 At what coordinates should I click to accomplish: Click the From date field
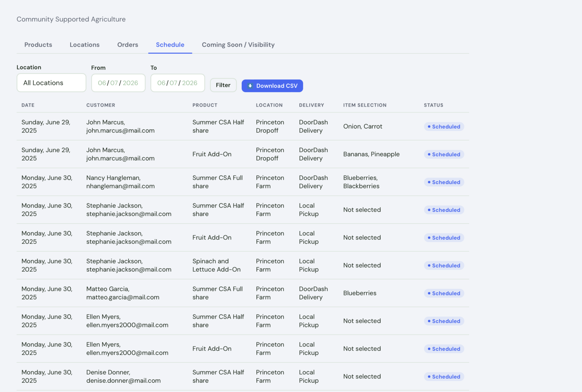pyautogui.click(x=118, y=83)
